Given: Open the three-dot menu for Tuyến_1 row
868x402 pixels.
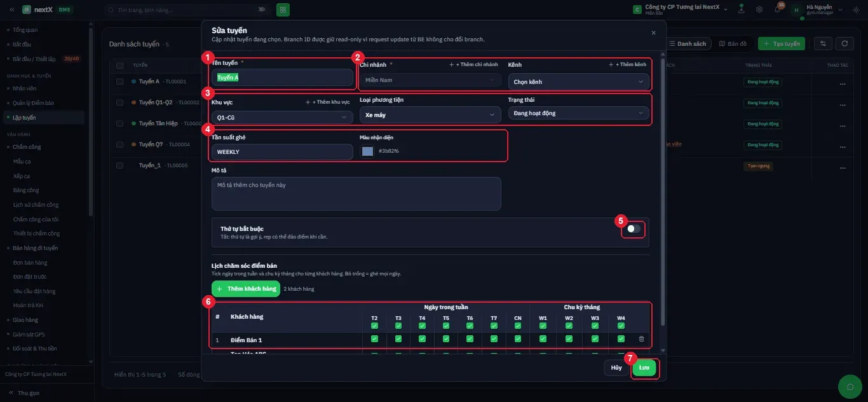Looking at the screenshot, I should point(843,167).
